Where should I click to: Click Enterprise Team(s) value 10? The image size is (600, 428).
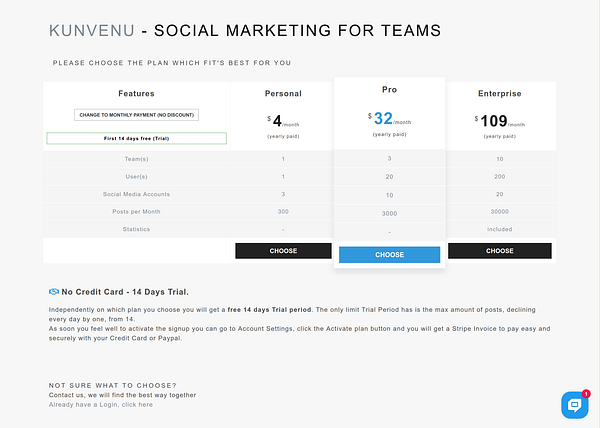(x=500, y=159)
